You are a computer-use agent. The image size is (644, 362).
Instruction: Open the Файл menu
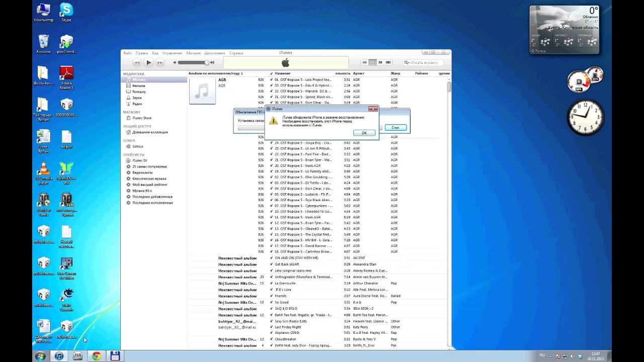(x=127, y=53)
